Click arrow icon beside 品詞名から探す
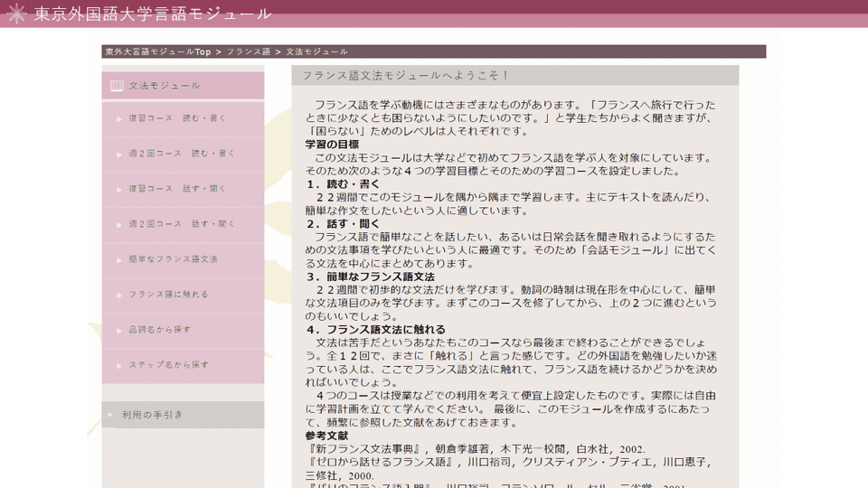Image resolution: width=868 pixels, height=488 pixels. 119,331
